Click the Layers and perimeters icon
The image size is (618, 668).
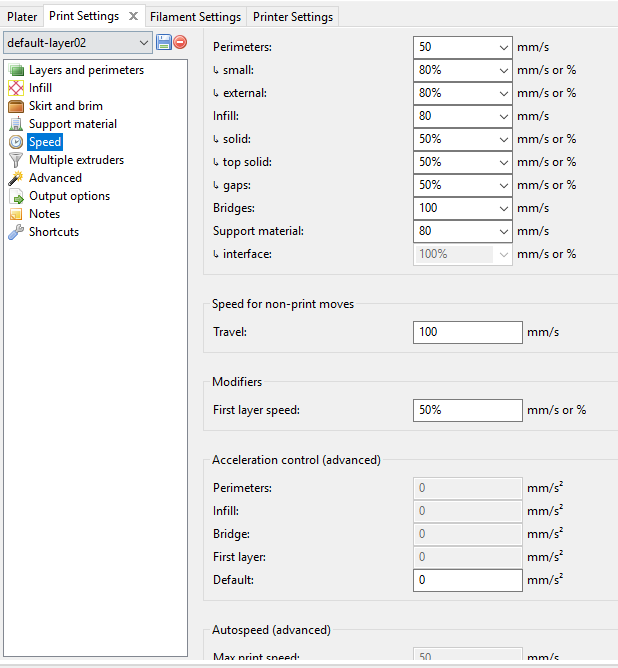16,70
